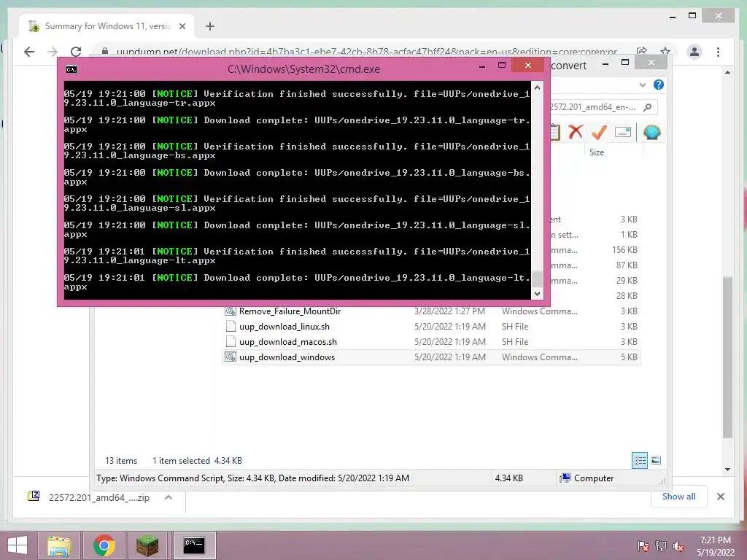Click the uupdump.net address bar

pyautogui.click(x=367, y=52)
